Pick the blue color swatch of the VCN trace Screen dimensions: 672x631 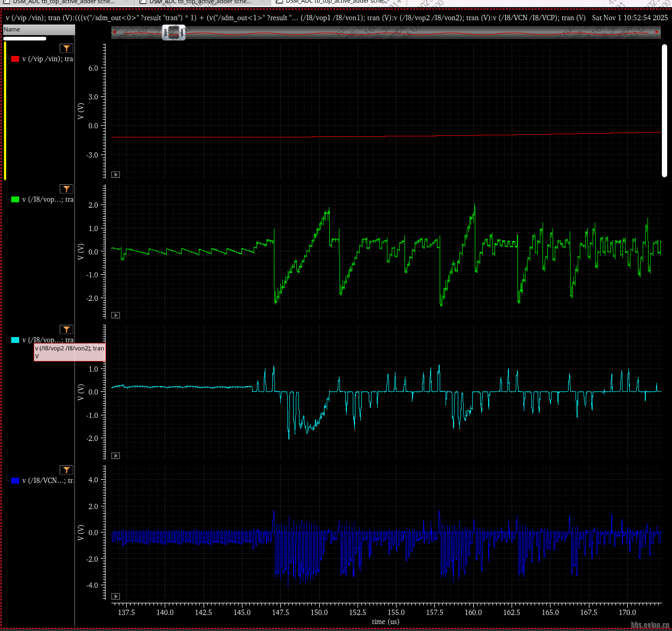[x=15, y=481]
